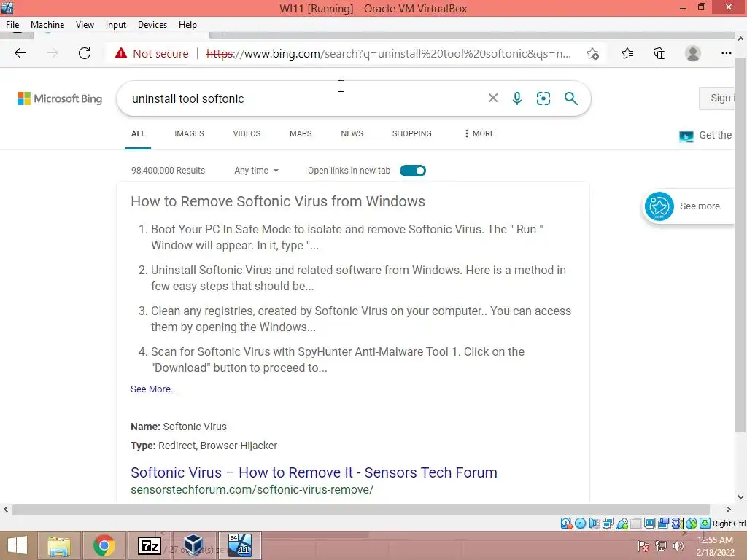Screen dimensions: 747x560
Task: Open the Not secure warning info
Action: (x=152, y=54)
